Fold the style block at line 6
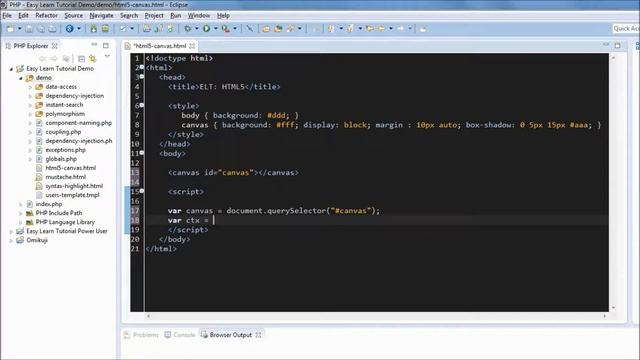The image size is (640, 360). coord(142,105)
